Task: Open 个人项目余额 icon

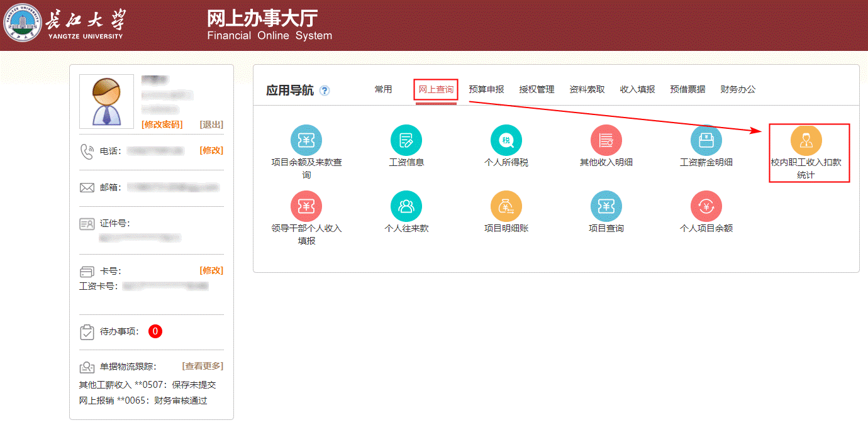Action: click(x=706, y=206)
